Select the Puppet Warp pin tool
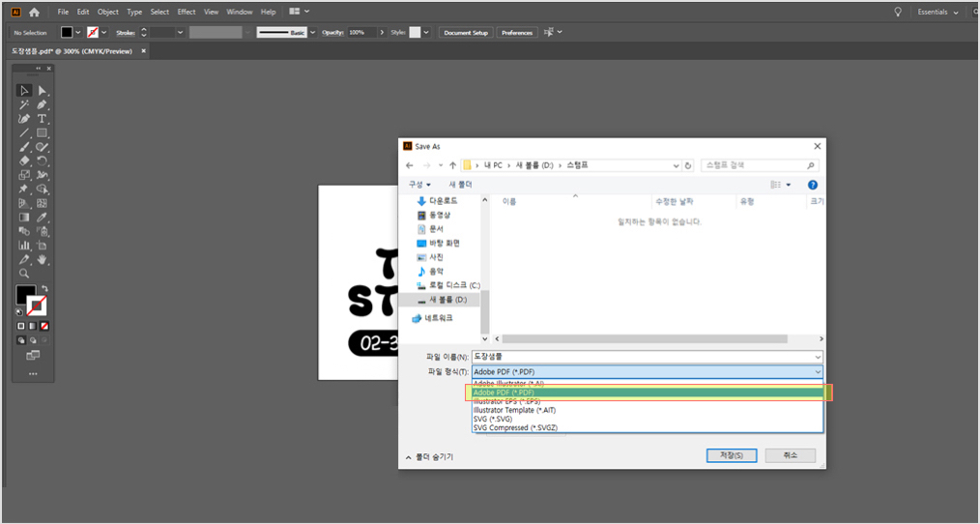 pyautogui.click(x=24, y=189)
